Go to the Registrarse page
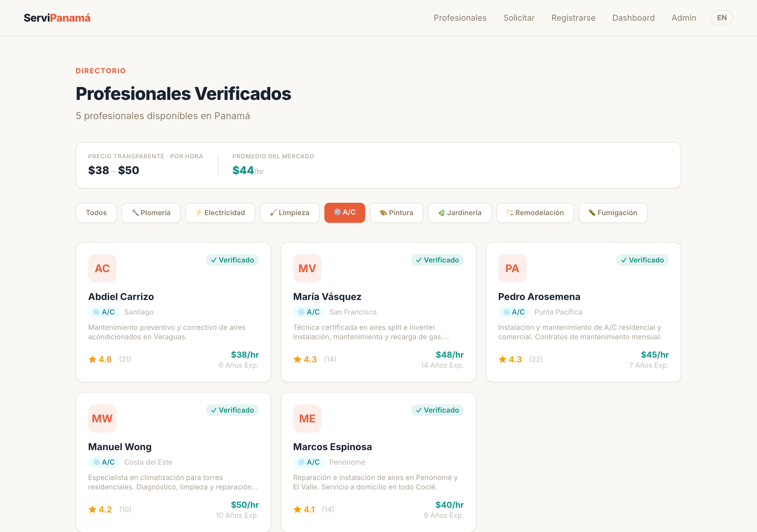Screen dimensions: 757x532 coord(573,18)
